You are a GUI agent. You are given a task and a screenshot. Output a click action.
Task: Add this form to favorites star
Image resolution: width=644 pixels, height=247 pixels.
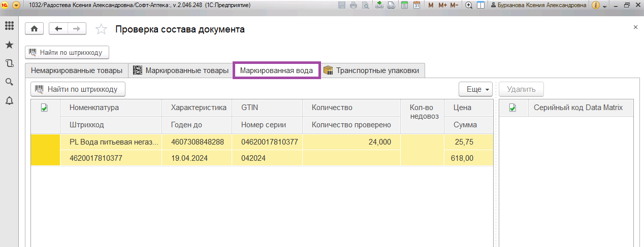101,29
